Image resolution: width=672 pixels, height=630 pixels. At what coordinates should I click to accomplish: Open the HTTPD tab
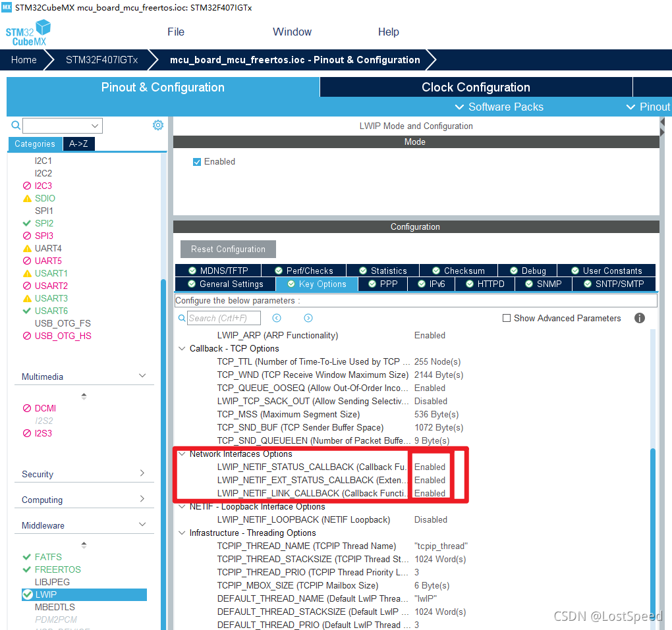pyautogui.click(x=485, y=284)
